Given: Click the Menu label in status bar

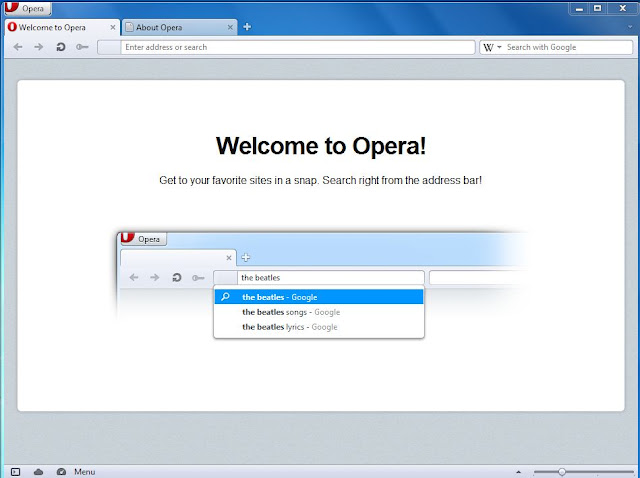Looking at the screenshot, I should (84, 472).
